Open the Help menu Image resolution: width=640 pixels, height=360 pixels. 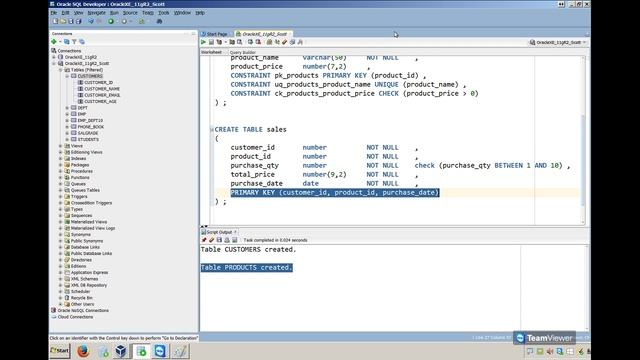click(200, 13)
